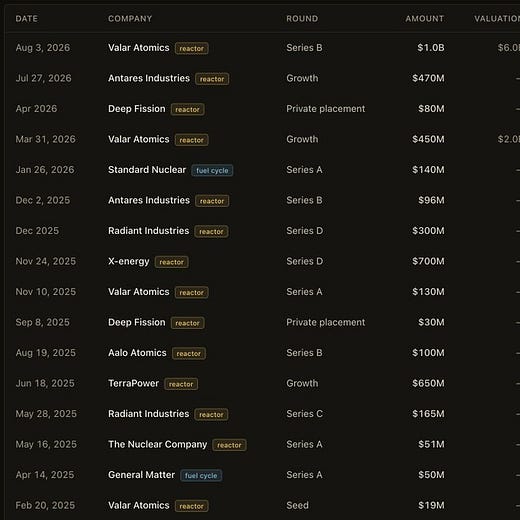Select the $700M amount for X-energy

(x=428, y=261)
